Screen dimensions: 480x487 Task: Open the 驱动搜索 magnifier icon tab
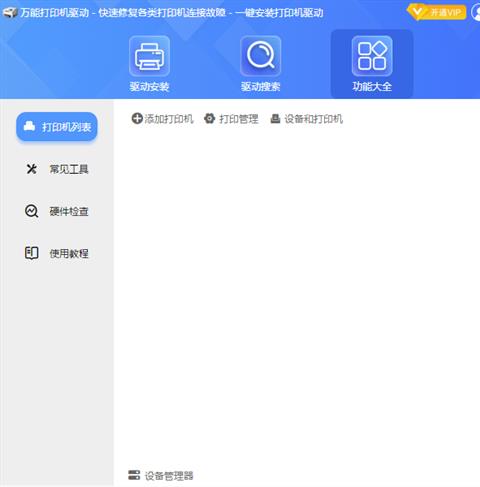click(x=260, y=64)
